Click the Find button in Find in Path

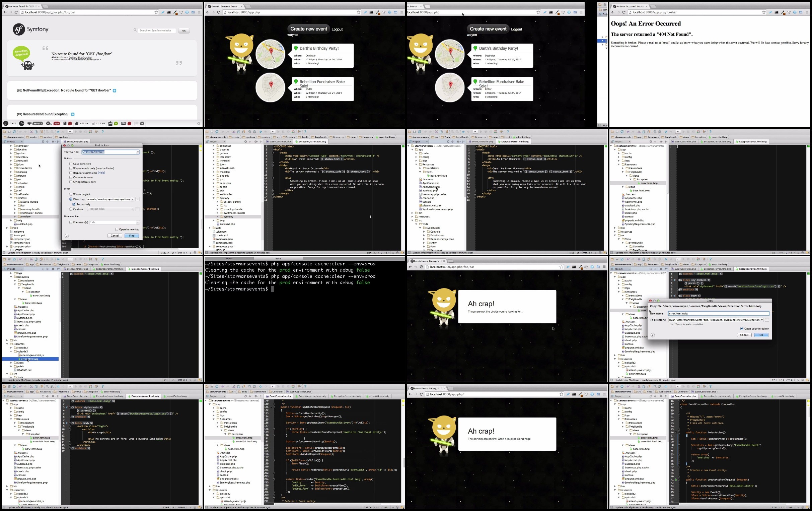click(132, 236)
